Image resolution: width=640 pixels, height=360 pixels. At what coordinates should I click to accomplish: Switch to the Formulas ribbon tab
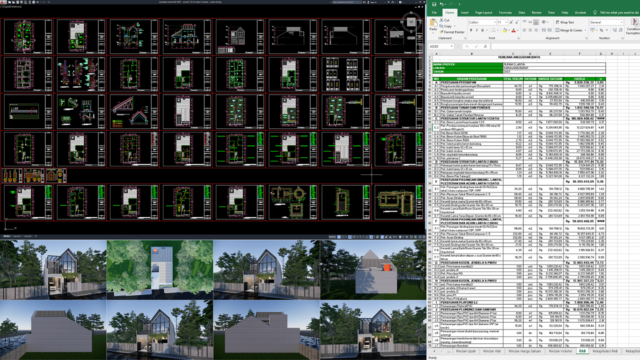[x=505, y=13]
